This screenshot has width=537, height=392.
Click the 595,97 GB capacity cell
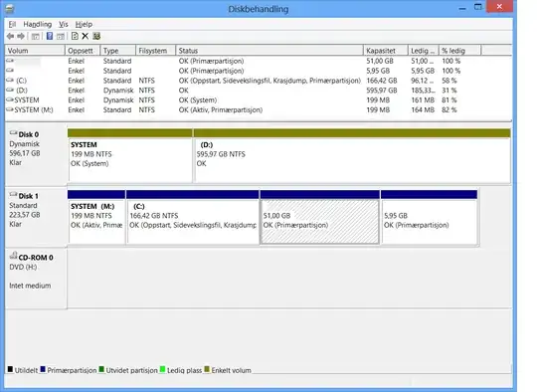point(382,91)
